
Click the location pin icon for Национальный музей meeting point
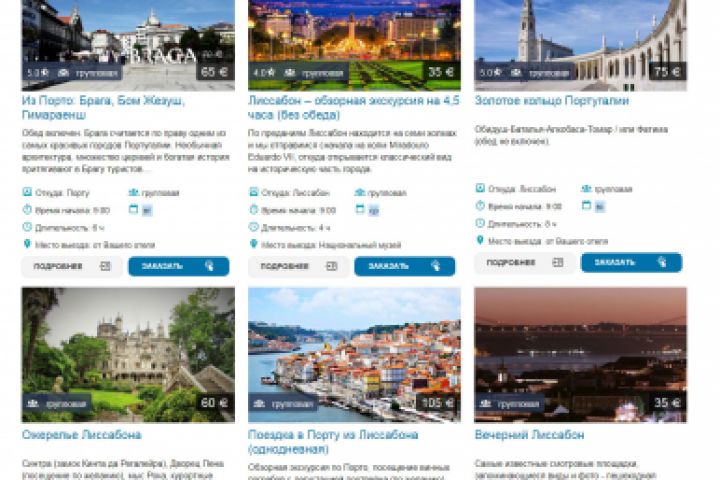[253, 244]
